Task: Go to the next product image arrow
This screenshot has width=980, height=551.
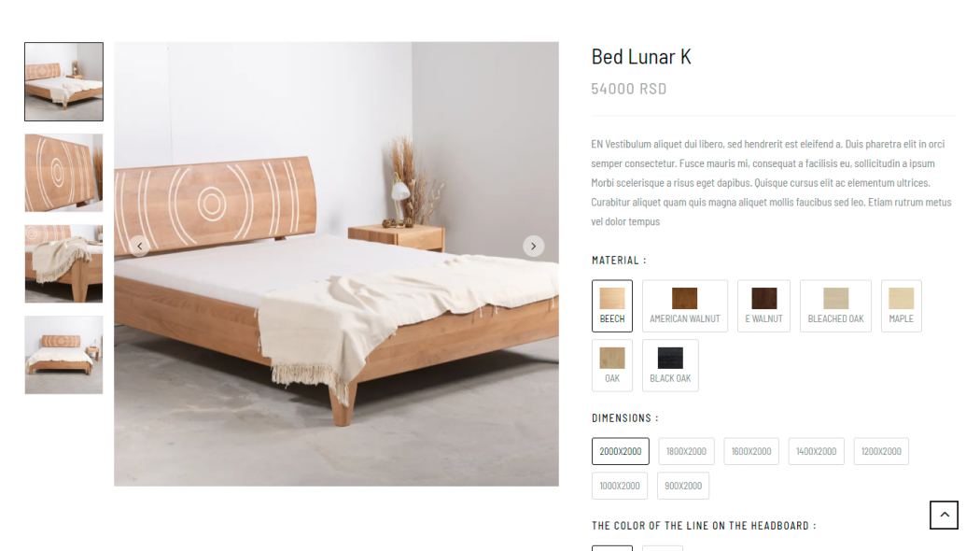Action: [533, 246]
